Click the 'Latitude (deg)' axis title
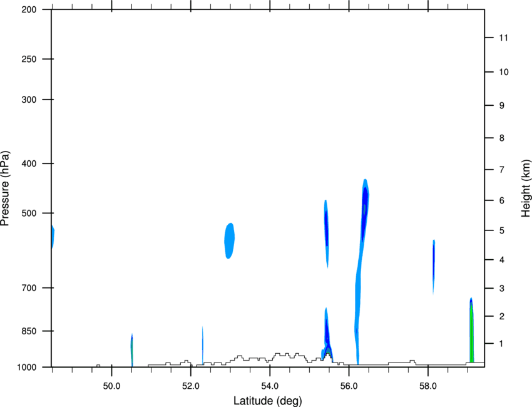532x407 pixels. click(x=268, y=401)
